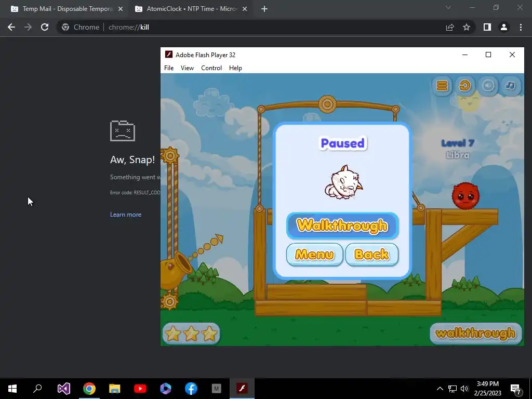
Task: Click the sad folder icon on the error page
Action: pyautogui.click(x=123, y=130)
